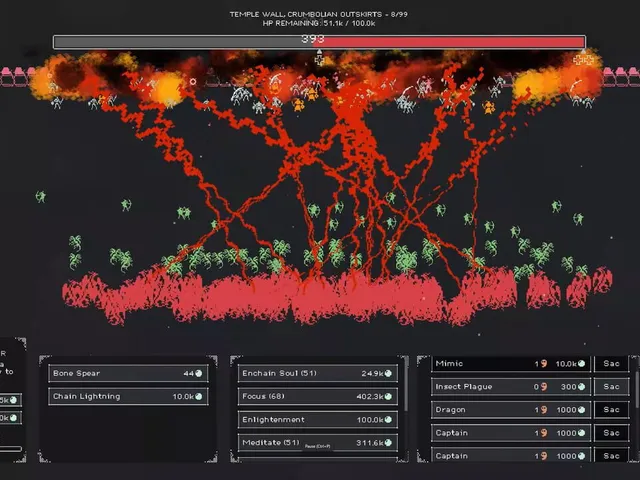
Task: Cast the Chain Lightning spell
Action: coord(128,396)
